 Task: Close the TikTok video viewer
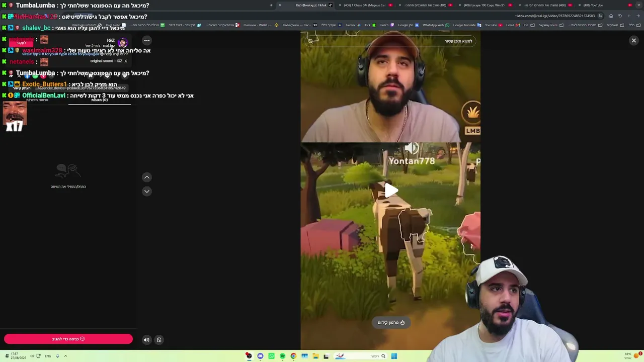634,40
